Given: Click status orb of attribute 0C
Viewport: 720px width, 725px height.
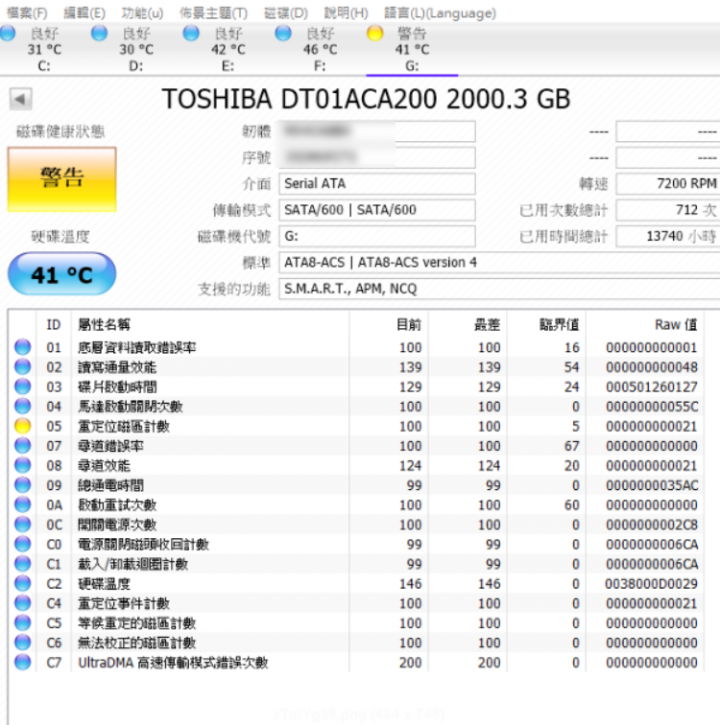Looking at the screenshot, I should [23, 524].
